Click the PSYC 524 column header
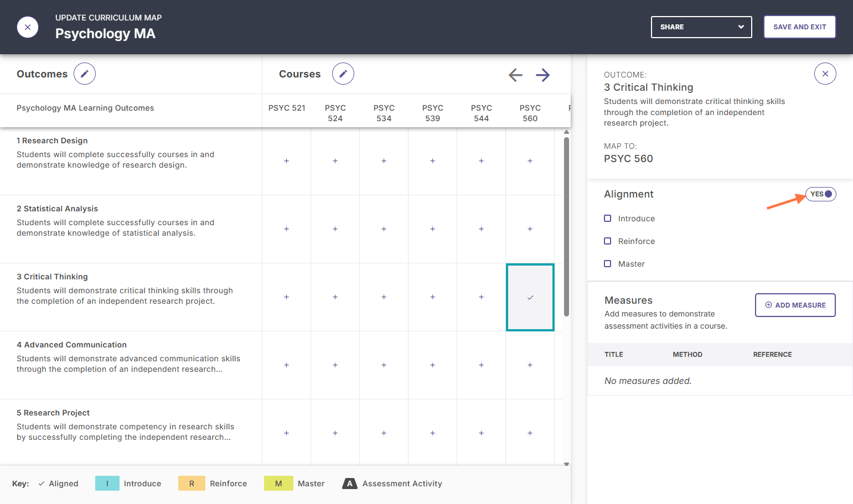The image size is (853, 504). 335,113
